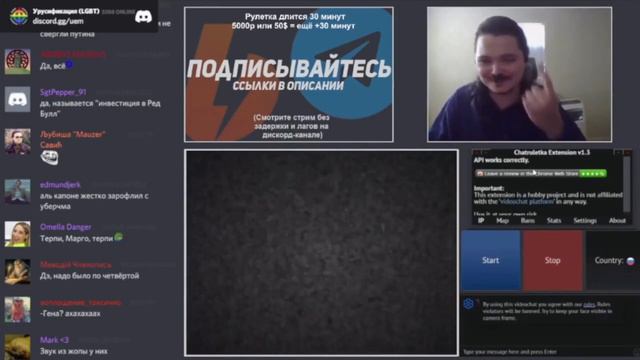Open the edmundjerk username
Viewport: 640px width, 360px height.
click(60, 185)
